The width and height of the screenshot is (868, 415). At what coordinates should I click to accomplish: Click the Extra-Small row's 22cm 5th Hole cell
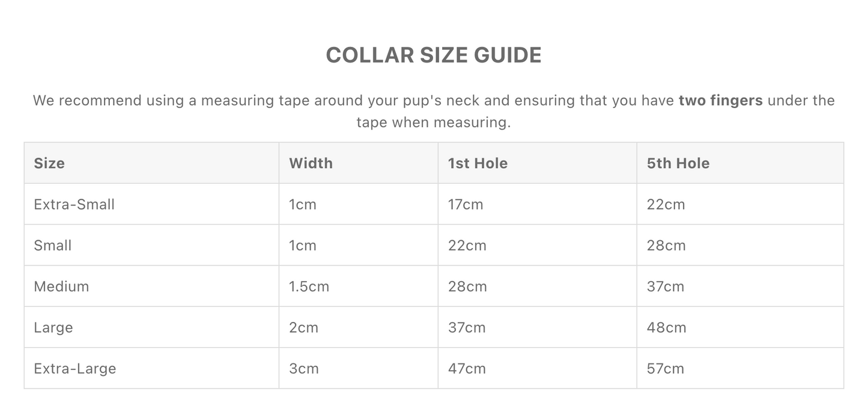coord(666,204)
